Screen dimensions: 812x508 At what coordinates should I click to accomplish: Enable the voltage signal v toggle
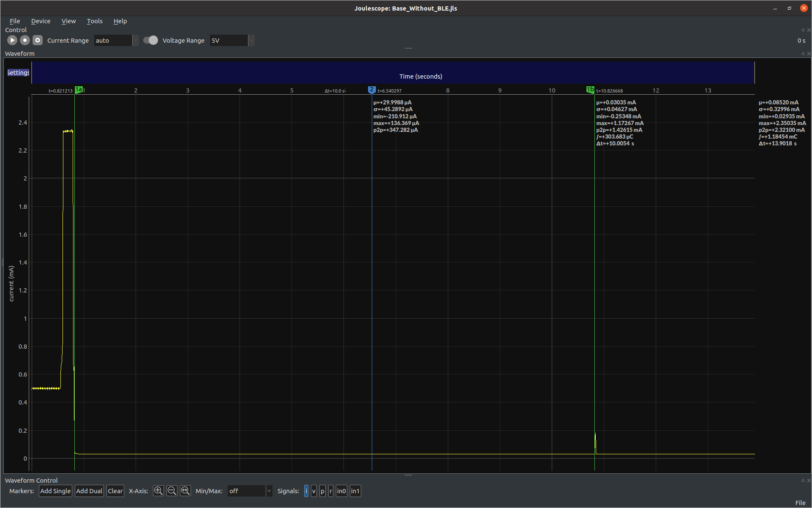point(314,491)
